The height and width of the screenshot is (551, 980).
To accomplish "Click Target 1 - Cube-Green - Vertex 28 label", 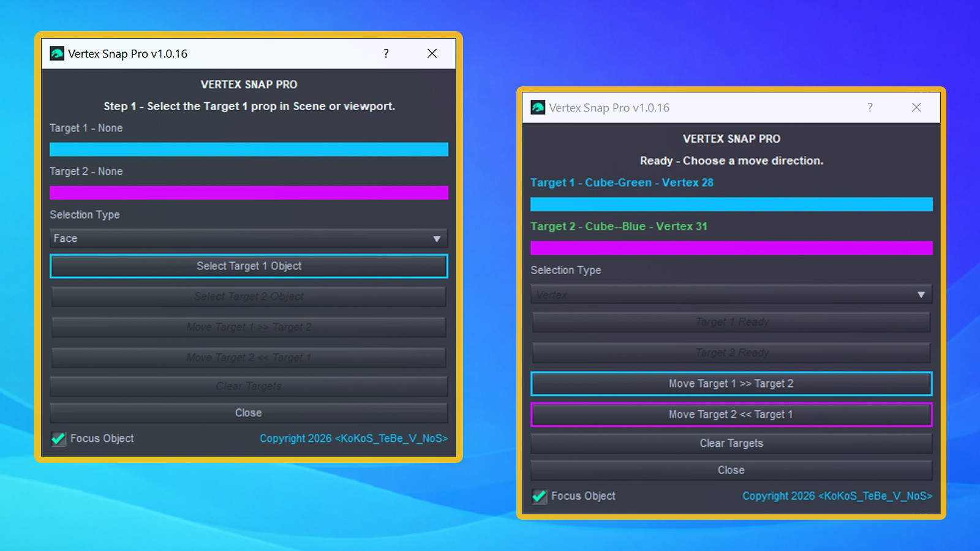I will pos(622,182).
